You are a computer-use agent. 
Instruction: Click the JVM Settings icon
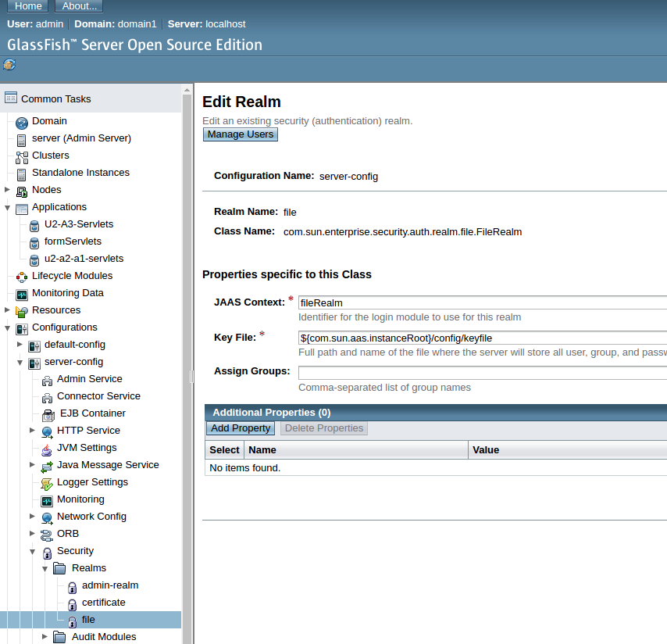47,449
